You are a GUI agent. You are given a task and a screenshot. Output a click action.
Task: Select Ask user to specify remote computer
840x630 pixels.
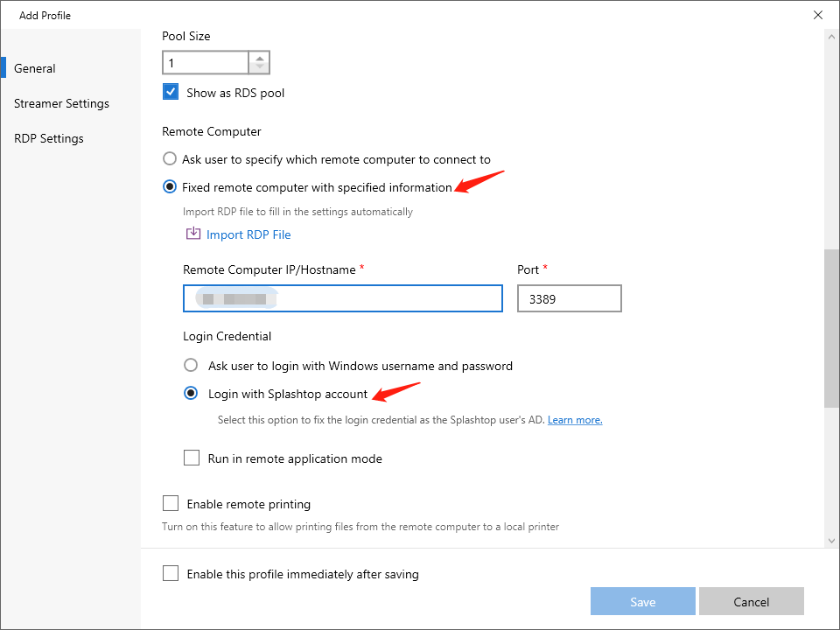(170, 159)
